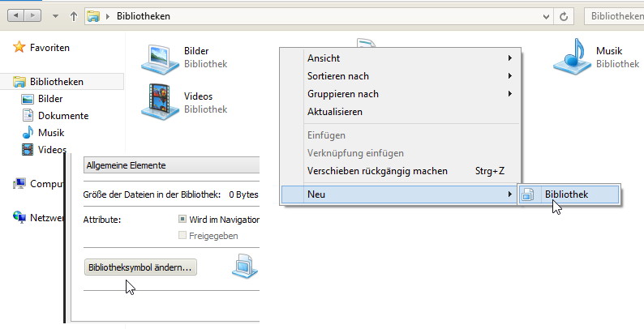Click the 0 Bytes size value
The image size is (644, 329).
[x=243, y=194]
